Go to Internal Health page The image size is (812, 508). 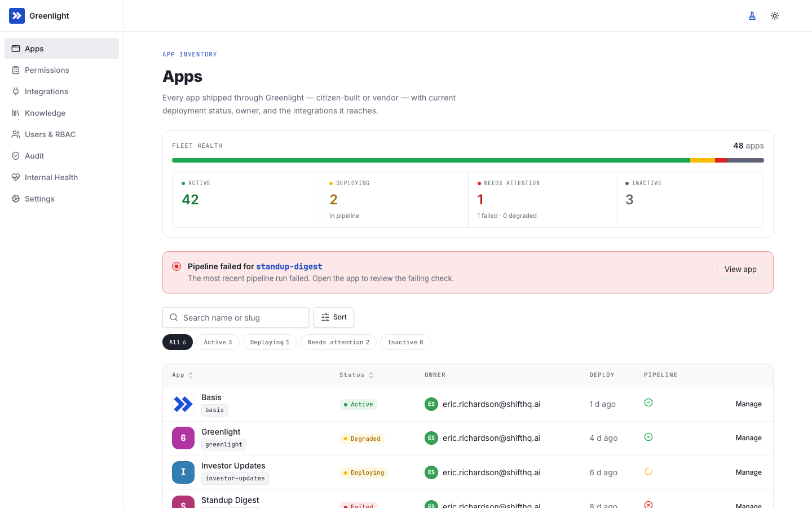(x=61, y=177)
